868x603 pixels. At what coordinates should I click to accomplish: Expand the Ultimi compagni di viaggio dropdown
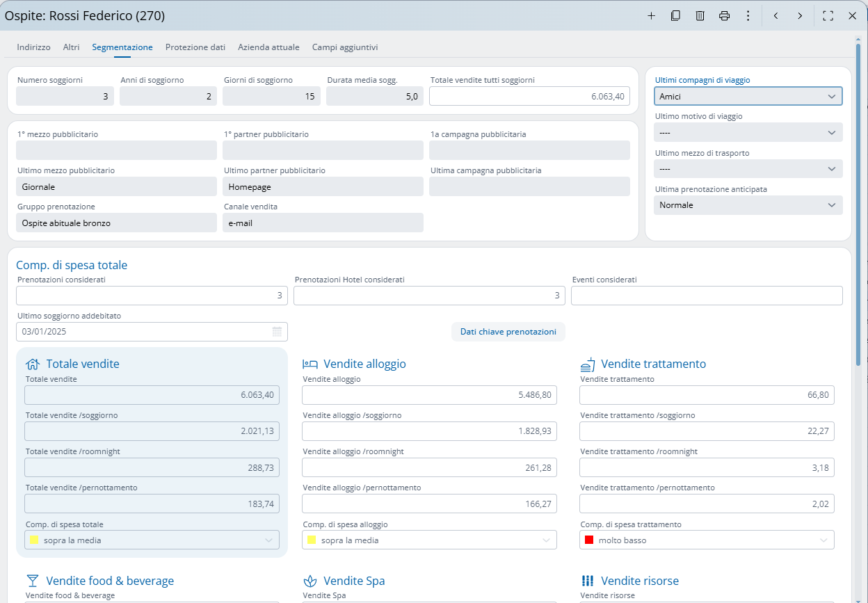click(831, 97)
